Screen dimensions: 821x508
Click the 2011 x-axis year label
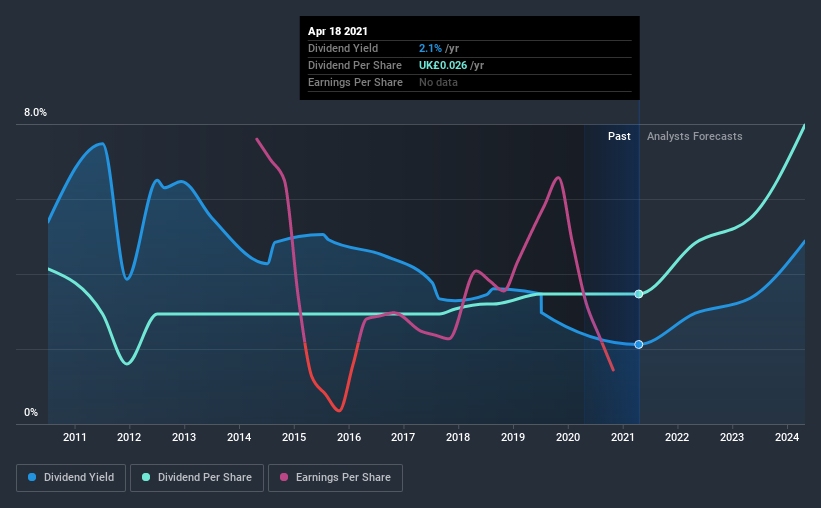(x=75, y=437)
